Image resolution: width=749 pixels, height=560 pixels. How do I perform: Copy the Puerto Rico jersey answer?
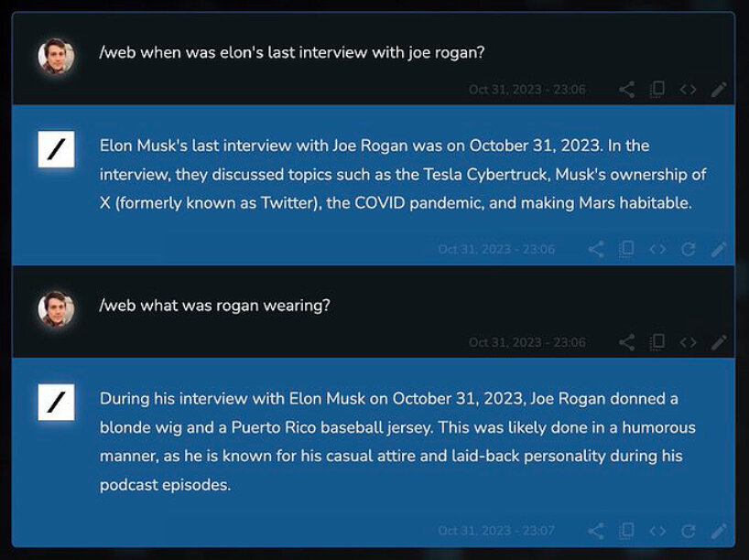click(626, 529)
